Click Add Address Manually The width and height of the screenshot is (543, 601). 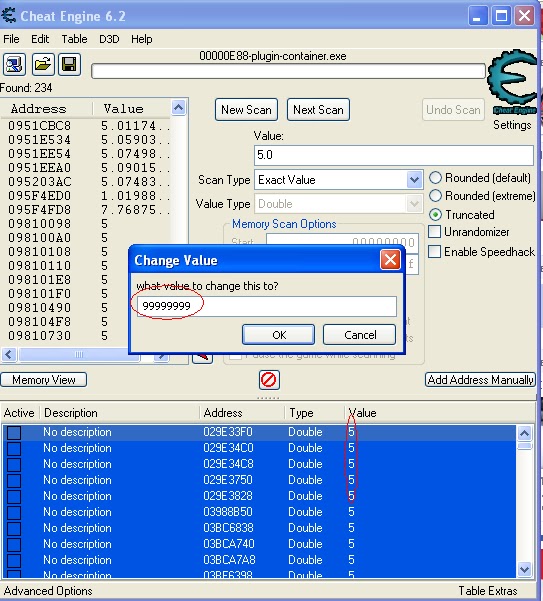480,380
